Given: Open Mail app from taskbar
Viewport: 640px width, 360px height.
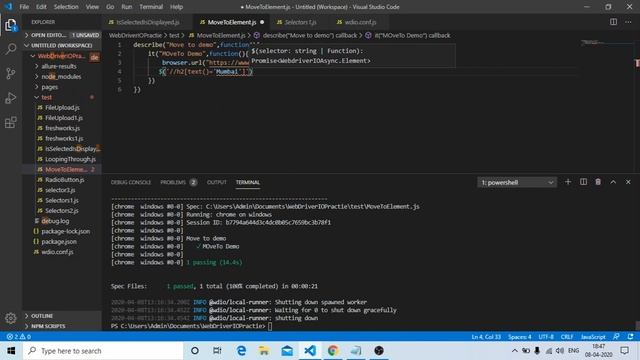Looking at the screenshot, I should tap(287, 351).
